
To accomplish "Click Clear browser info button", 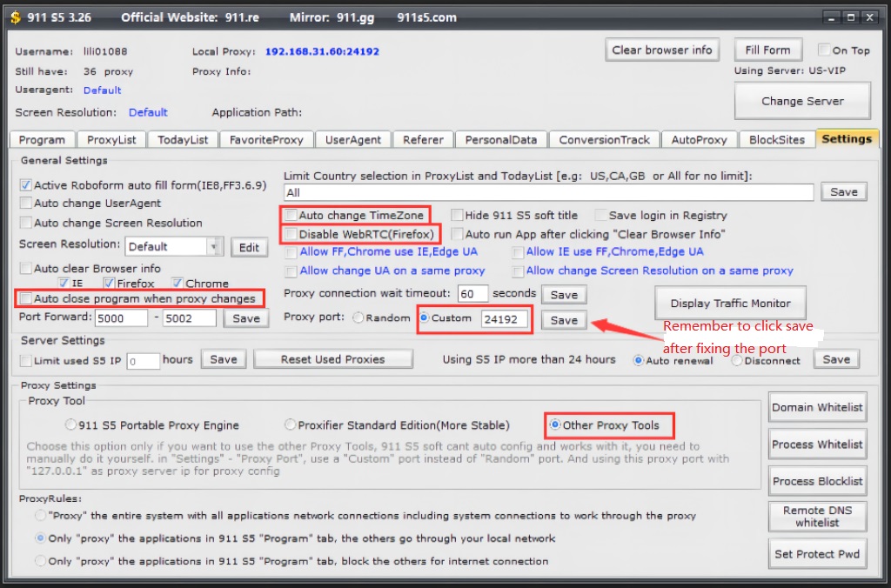I will [x=661, y=50].
